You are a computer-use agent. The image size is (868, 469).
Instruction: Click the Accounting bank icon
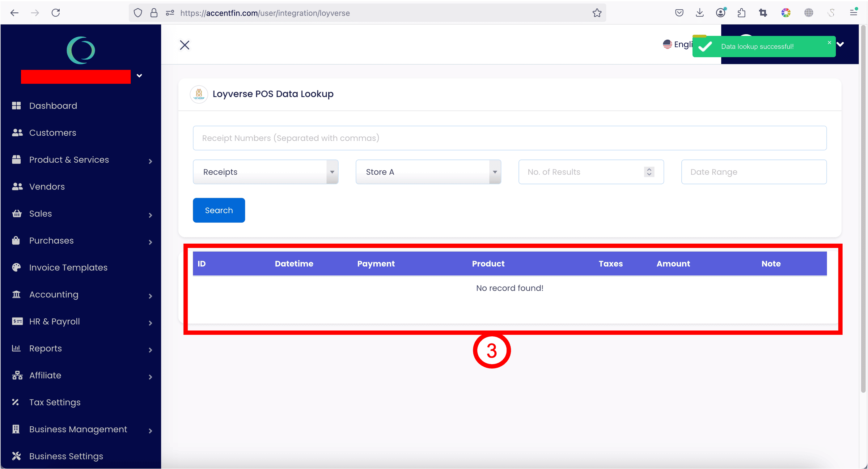pos(16,294)
